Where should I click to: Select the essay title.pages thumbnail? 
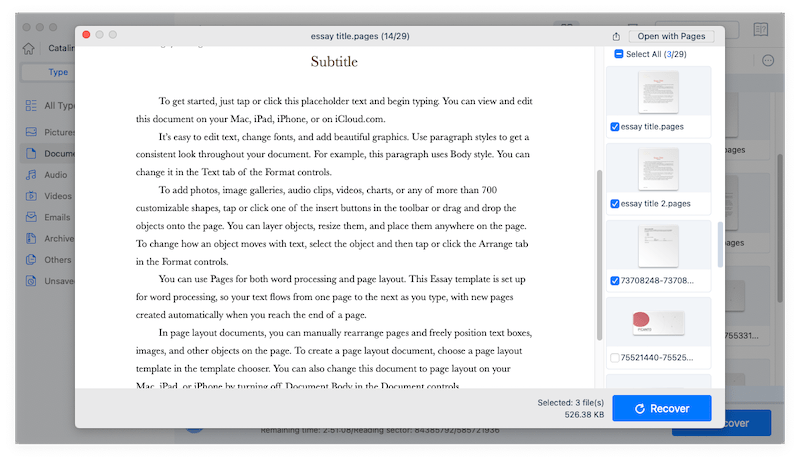click(x=658, y=92)
